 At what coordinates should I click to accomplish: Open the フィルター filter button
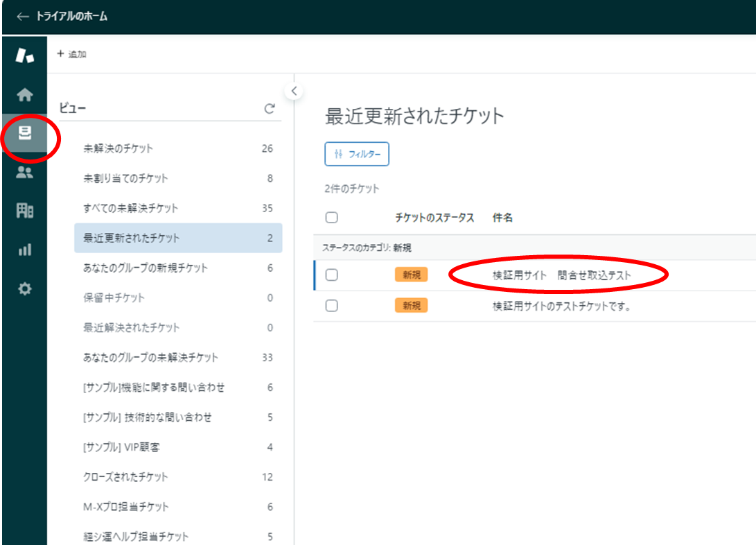[x=357, y=155]
